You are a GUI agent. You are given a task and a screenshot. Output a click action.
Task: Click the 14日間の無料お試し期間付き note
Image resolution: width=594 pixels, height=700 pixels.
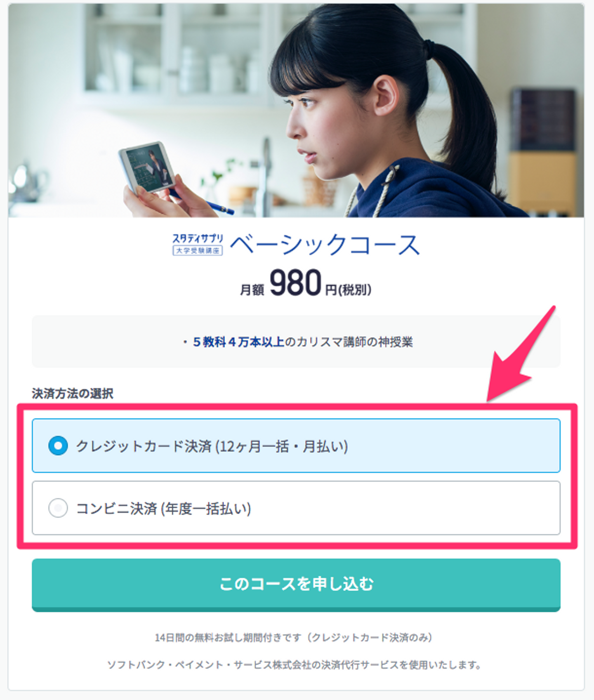pyautogui.click(x=293, y=638)
